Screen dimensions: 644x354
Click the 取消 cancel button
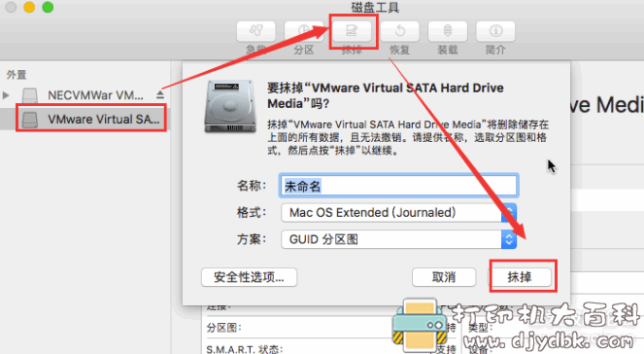coord(444,277)
